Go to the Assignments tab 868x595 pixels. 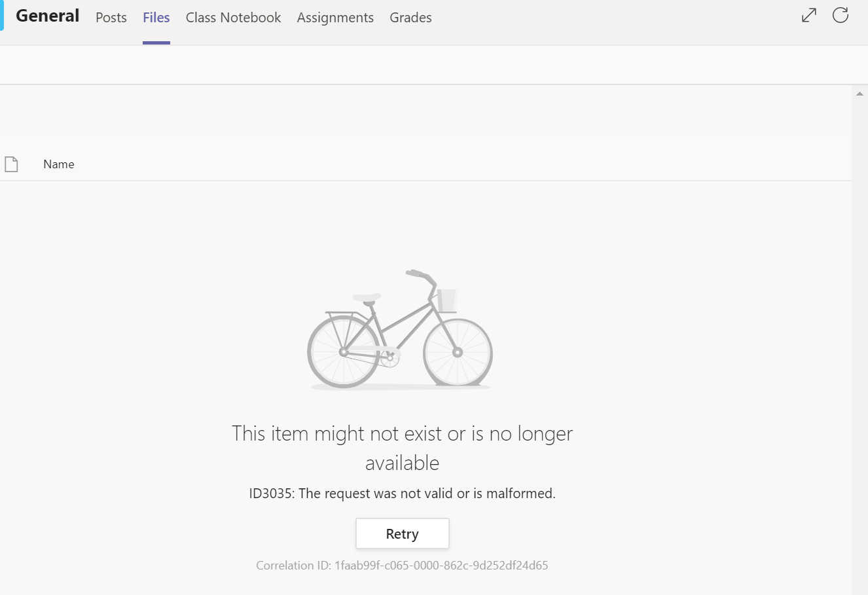(x=335, y=18)
